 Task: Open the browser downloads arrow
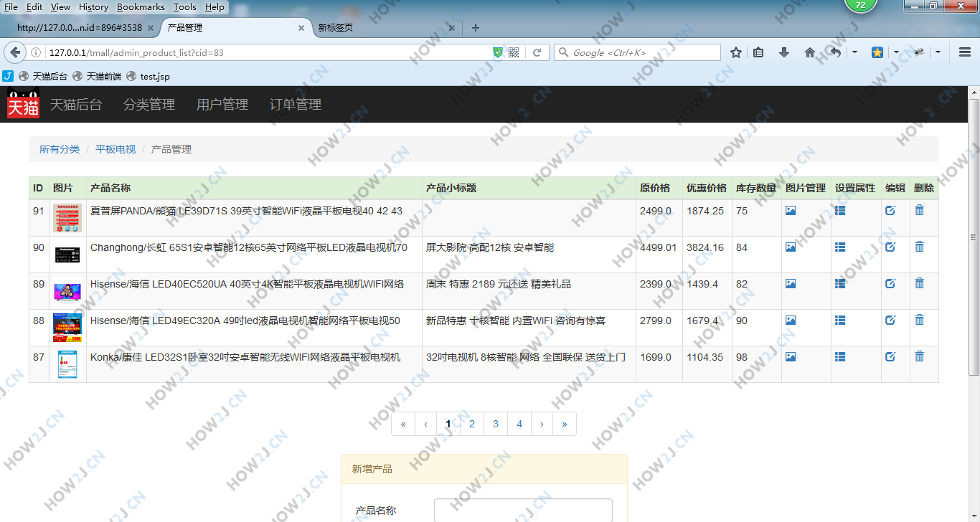(x=783, y=52)
